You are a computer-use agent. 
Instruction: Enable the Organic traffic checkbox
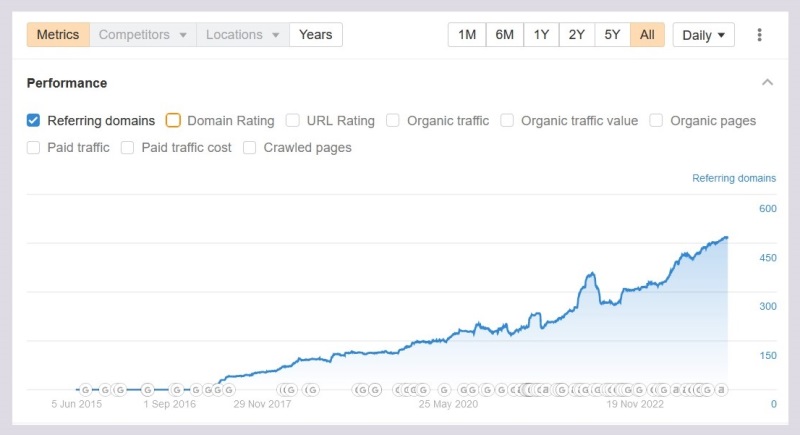393,121
